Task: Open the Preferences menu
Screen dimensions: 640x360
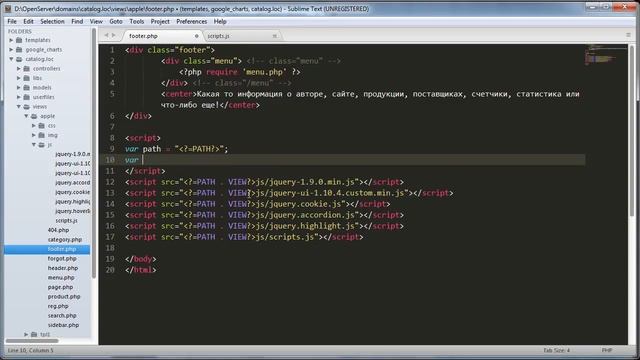Action: [191, 21]
